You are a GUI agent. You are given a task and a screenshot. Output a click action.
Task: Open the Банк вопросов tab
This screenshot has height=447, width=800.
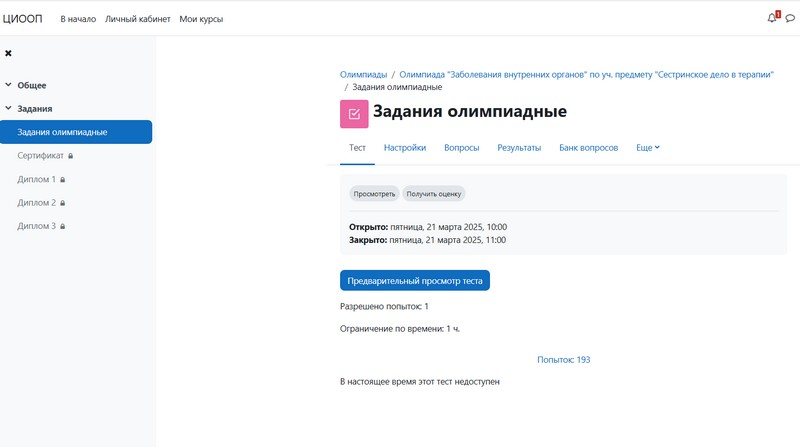coord(588,148)
